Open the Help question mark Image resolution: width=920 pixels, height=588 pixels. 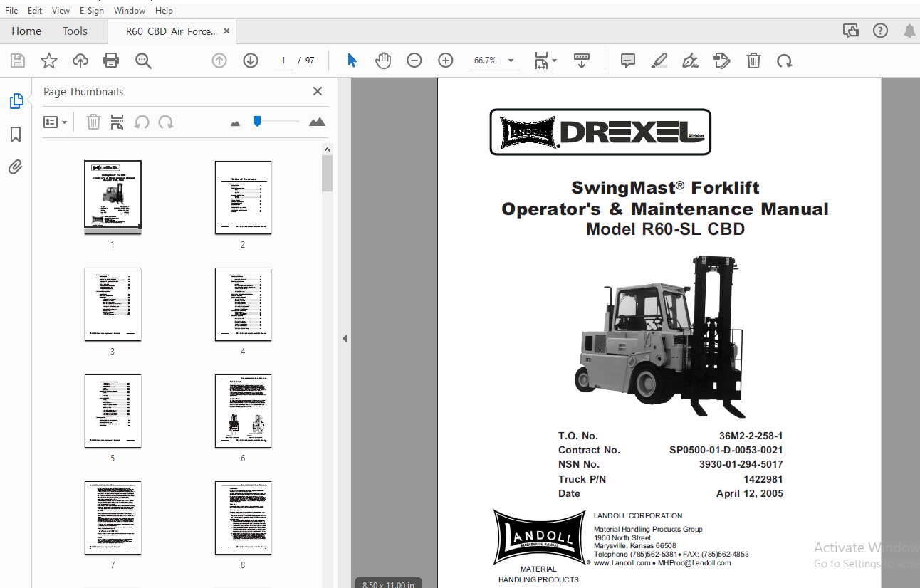coord(880,31)
